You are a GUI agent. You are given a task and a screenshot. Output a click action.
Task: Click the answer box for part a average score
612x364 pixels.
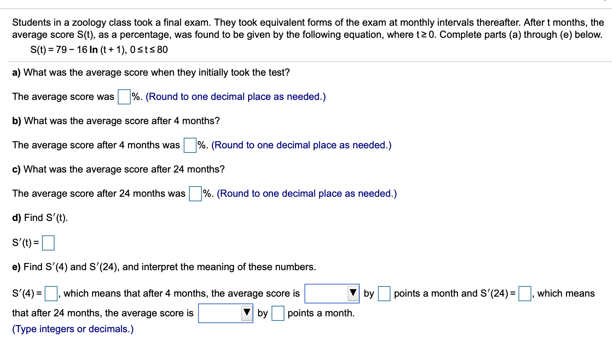[x=124, y=97]
